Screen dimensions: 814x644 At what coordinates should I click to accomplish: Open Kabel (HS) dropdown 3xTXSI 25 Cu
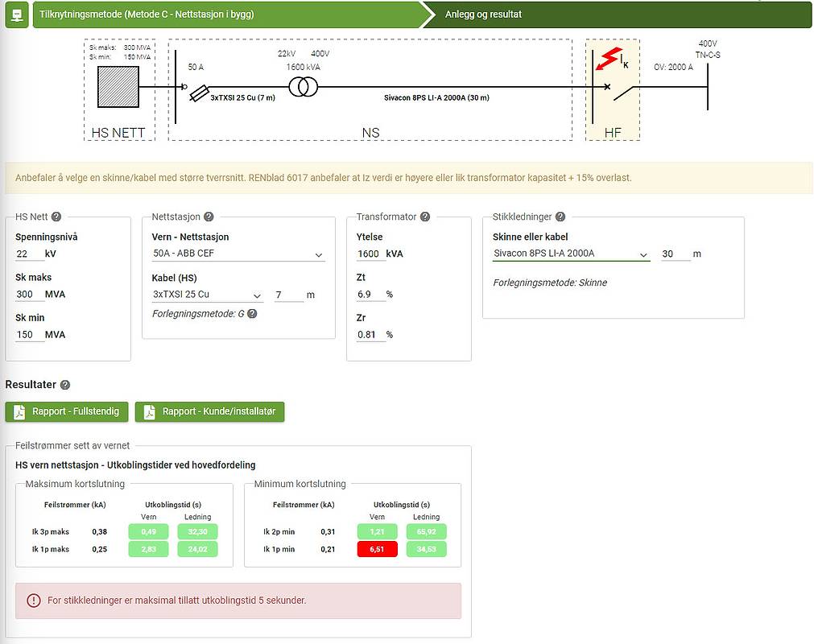207,295
